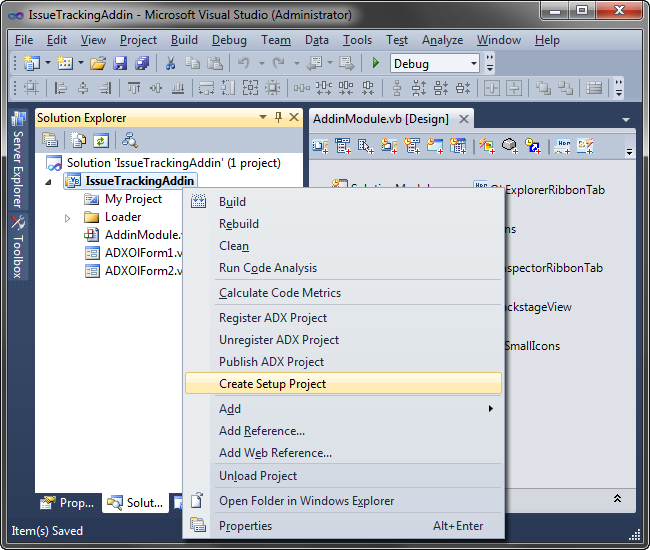
Task: Open the Build menu
Action: 184,40
